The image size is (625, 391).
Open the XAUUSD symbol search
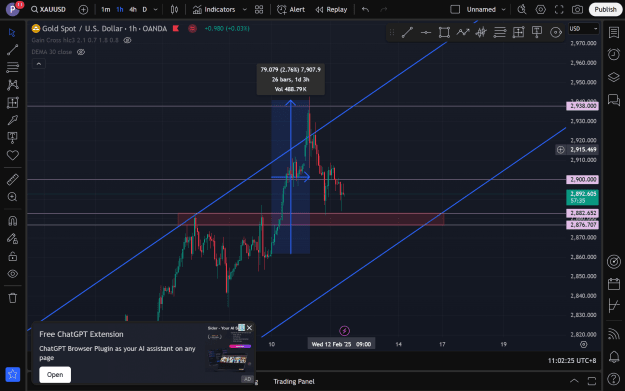click(x=49, y=10)
